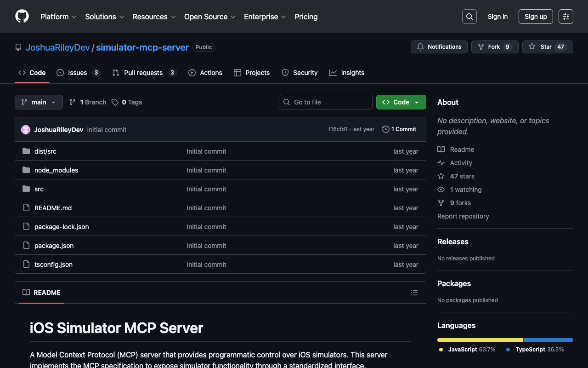This screenshot has height=368, width=588.
Task: Open the commit history clock icon
Action: pos(386,129)
